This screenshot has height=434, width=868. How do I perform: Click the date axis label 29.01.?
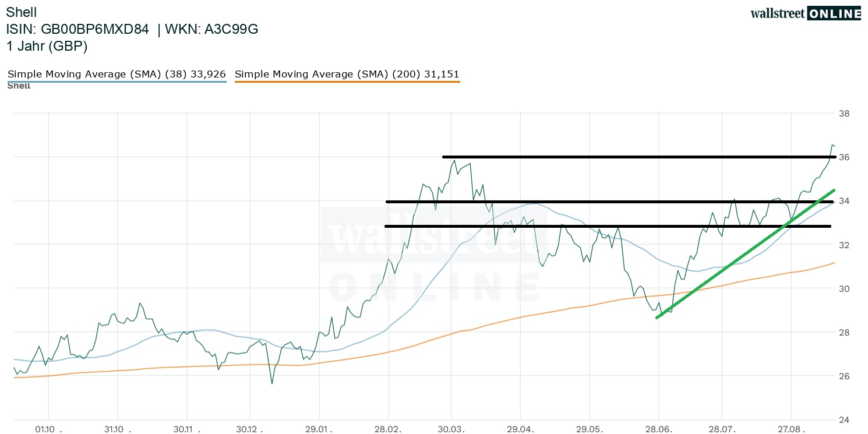point(320,429)
